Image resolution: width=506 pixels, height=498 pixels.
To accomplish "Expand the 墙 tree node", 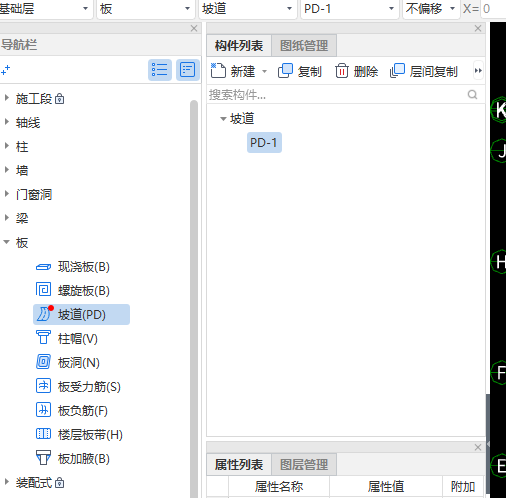I will pyautogui.click(x=6, y=170).
